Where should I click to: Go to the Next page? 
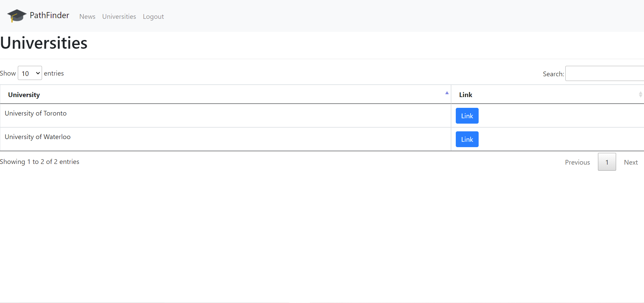point(631,162)
